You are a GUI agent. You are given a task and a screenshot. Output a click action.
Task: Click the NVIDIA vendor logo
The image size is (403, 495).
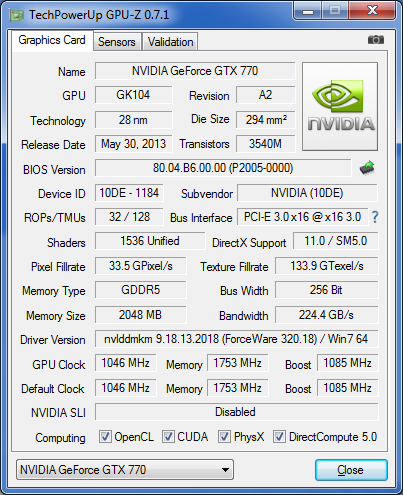click(x=340, y=106)
